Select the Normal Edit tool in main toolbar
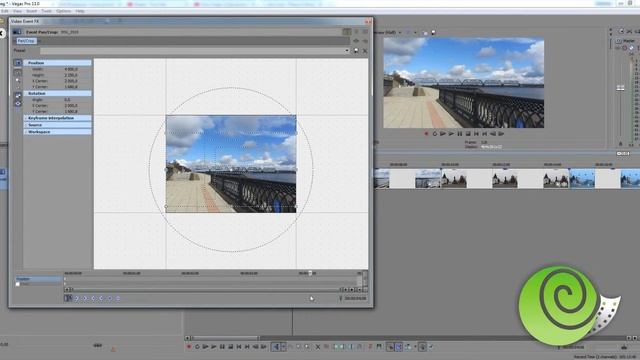 (276, 347)
